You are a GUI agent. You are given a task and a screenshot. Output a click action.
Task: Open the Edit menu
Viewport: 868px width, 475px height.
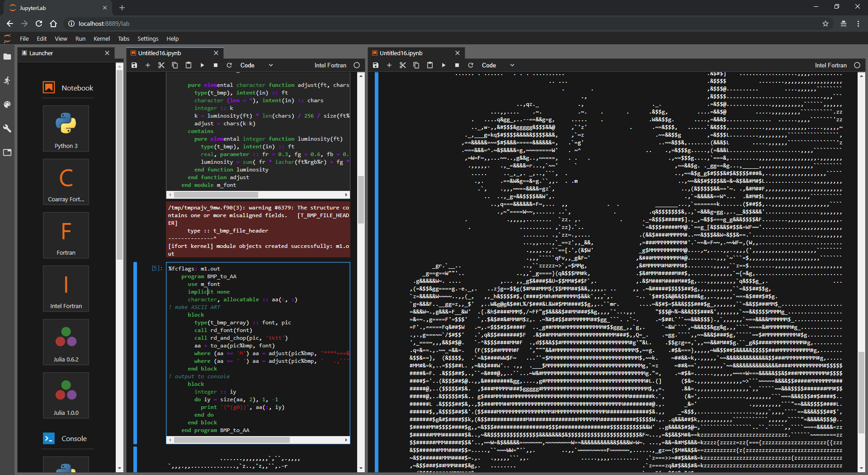(x=42, y=38)
